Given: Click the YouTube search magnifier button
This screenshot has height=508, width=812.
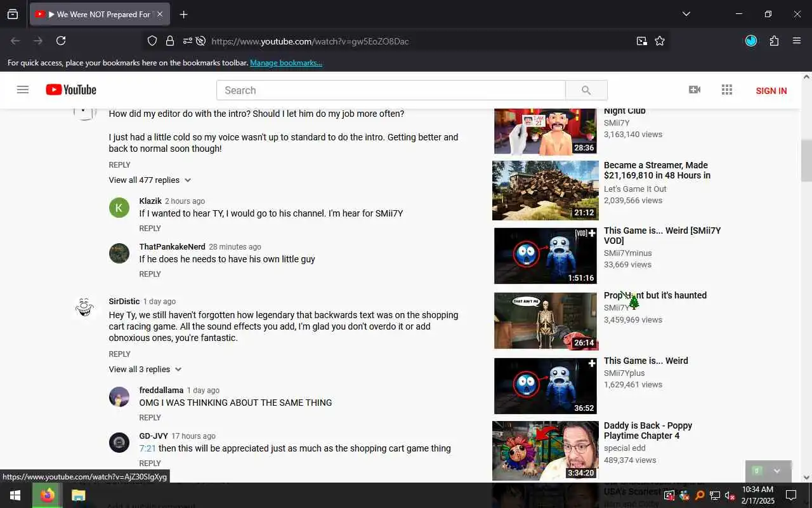Looking at the screenshot, I should [x=586, y=90].
